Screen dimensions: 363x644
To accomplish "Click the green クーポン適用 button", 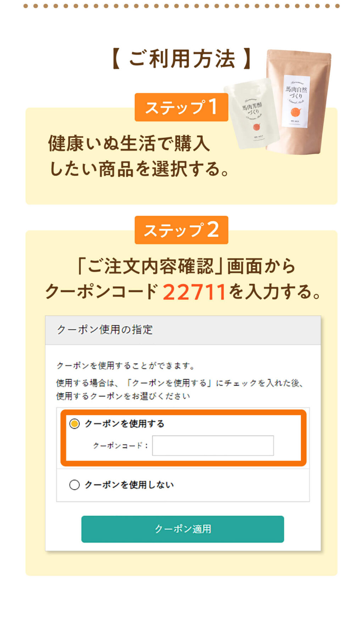I will 183,529.
